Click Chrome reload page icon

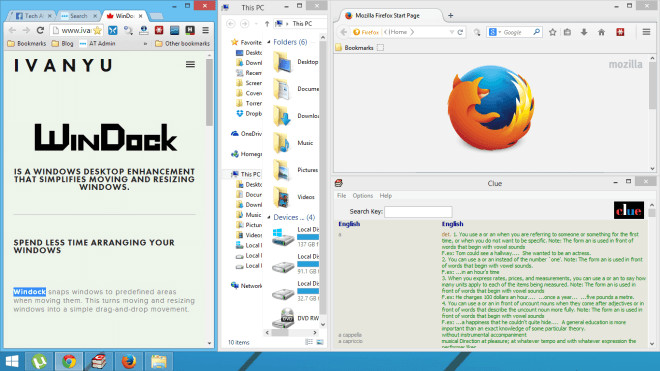(40, 30)
